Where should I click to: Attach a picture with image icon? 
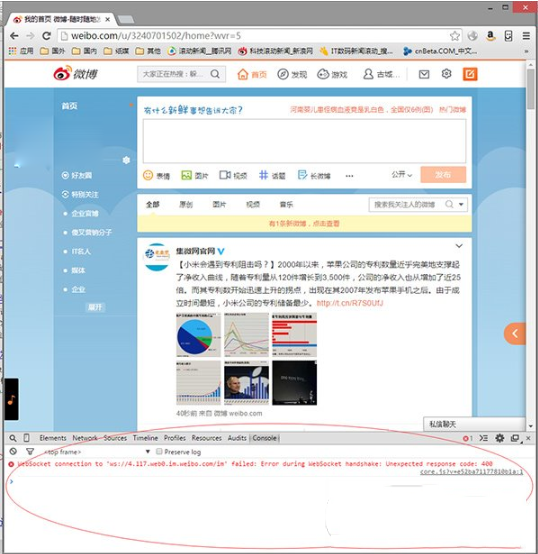186,175
